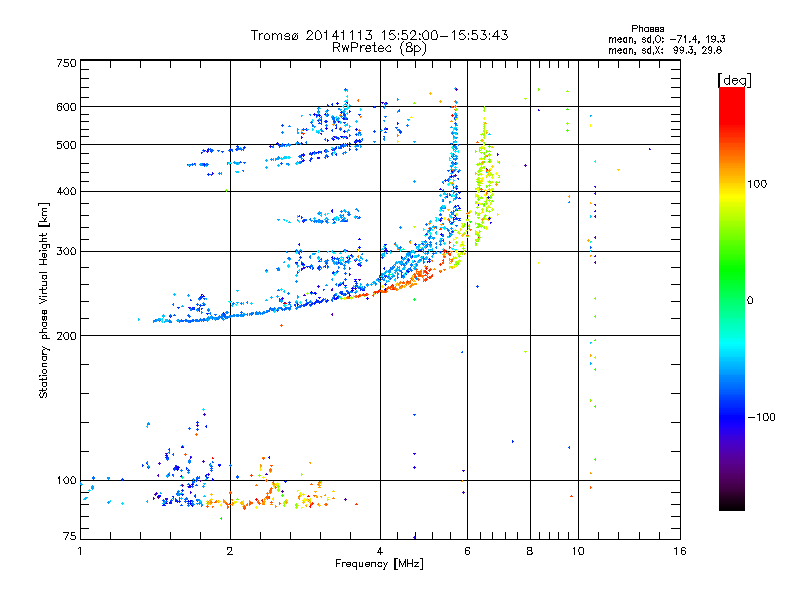Click the y-axis tick label '75'
800x600 pixels.
click(70, 536)
